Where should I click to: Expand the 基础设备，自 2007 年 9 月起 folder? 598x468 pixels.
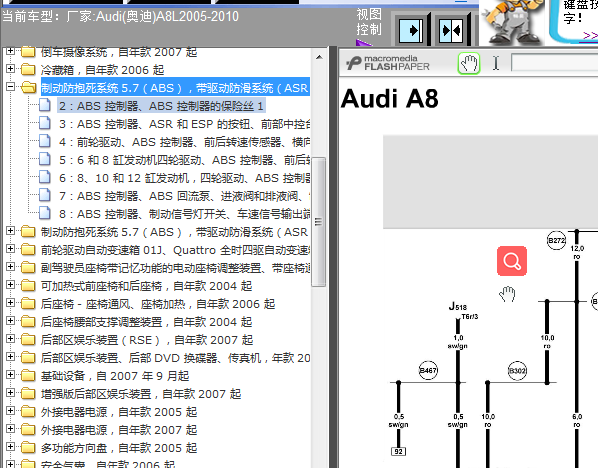(x=11, y=375)
